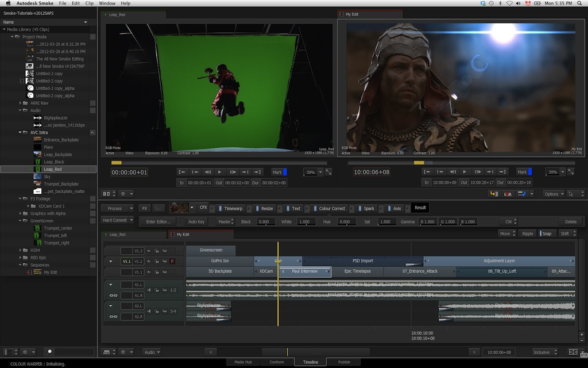Mute the speaker icon on audio track A1
The height and width of the screenshot is (368, 588).
click(149, 290)
